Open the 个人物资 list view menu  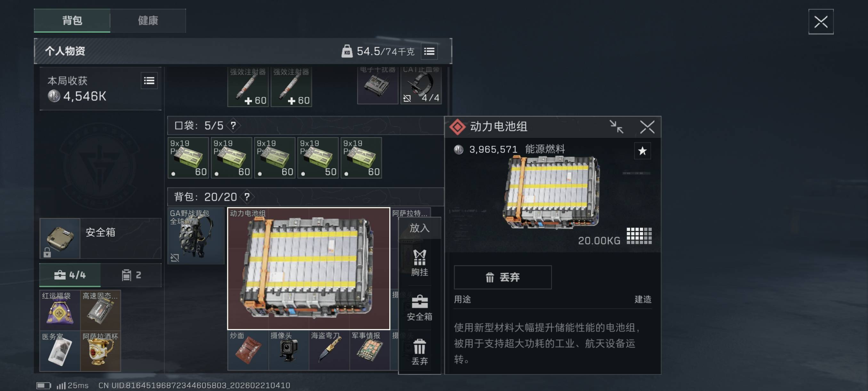(429, 51)
